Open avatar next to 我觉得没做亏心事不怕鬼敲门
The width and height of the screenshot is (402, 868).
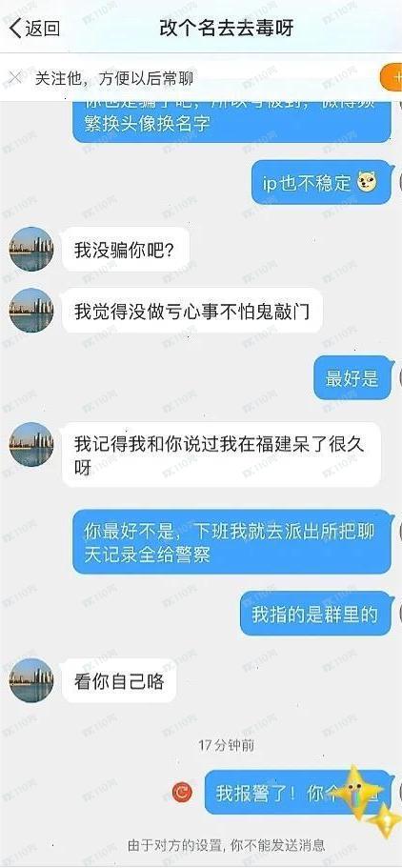31,311
